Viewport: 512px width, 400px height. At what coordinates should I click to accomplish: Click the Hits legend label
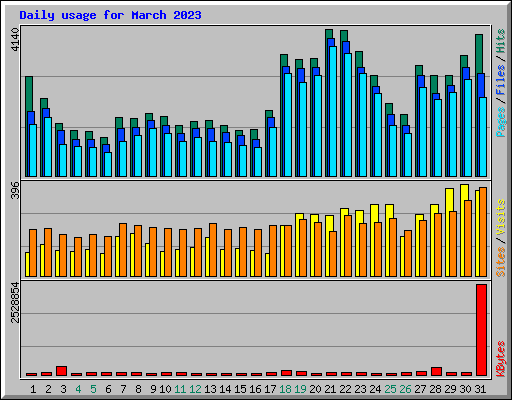(501, 41)
